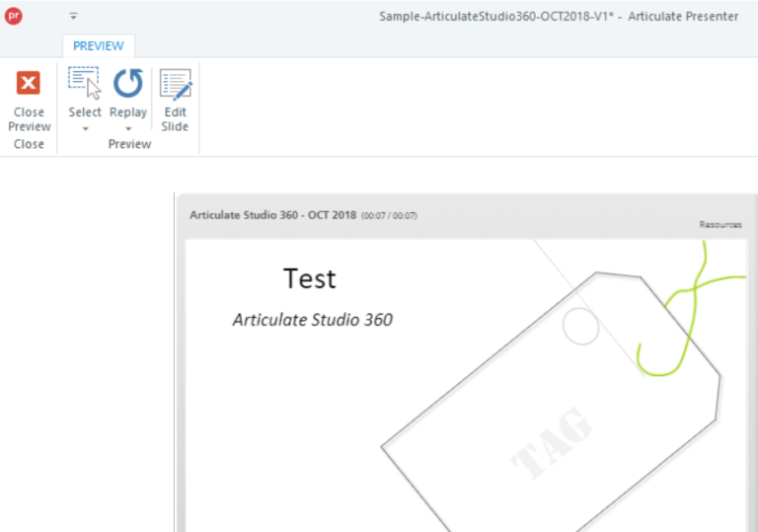758x532 pixels.
Task: Click the Close Preview button
Action: [x=29, y=102]
